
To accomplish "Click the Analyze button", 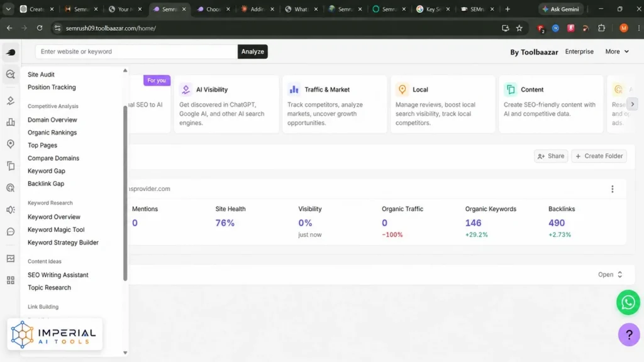I will point(253,52).
